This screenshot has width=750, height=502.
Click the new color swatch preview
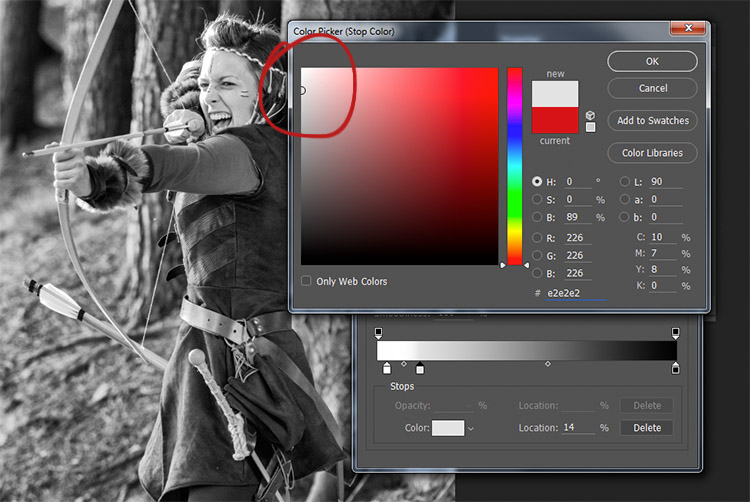click(555, 94)
